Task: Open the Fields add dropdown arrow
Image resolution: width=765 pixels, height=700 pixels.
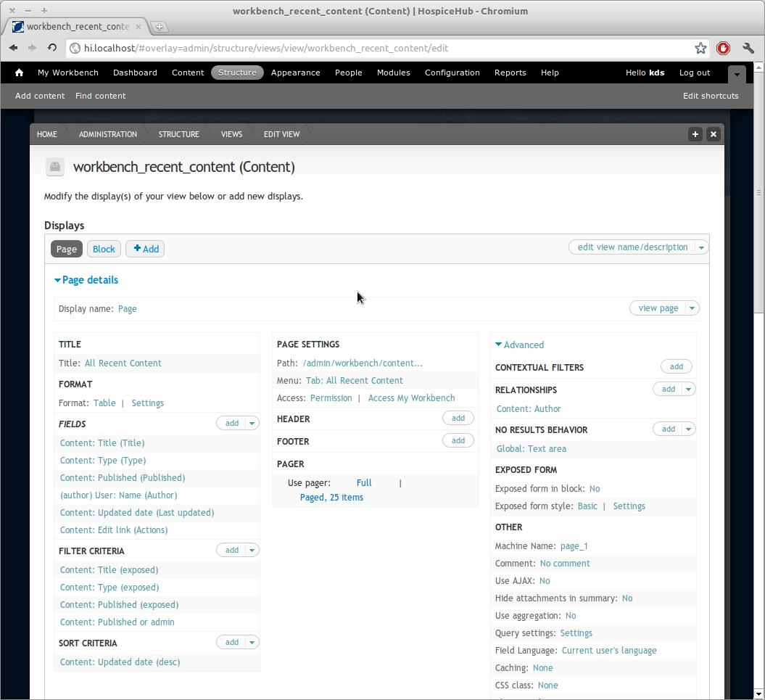Action: coord(252,423)
